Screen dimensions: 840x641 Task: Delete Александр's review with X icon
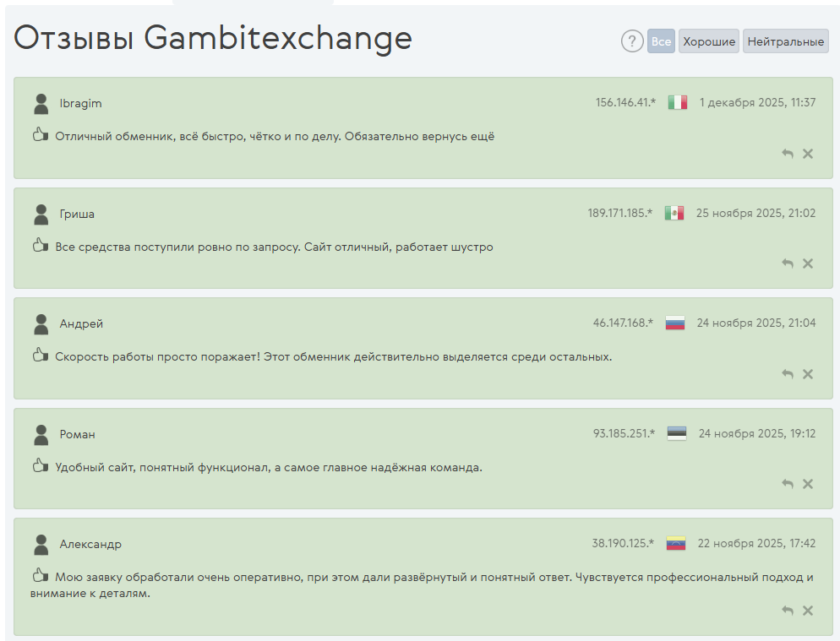click(808, 611)
